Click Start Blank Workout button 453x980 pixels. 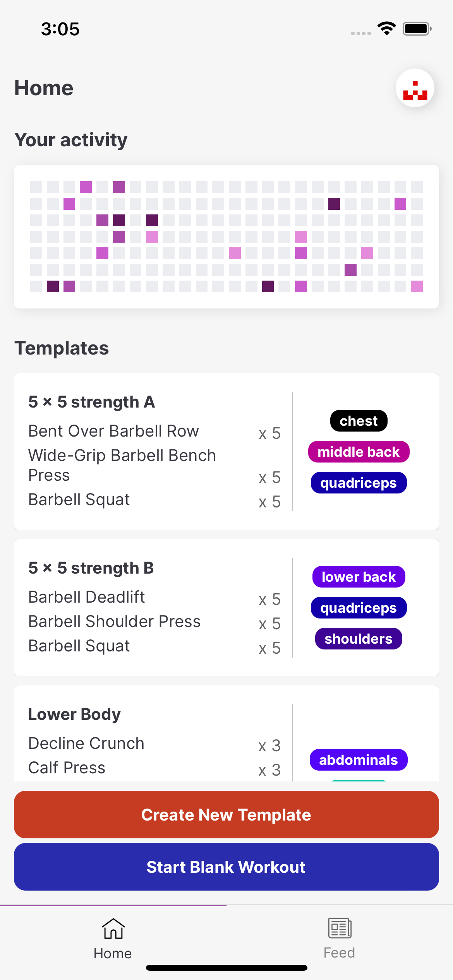pos(226,867)
